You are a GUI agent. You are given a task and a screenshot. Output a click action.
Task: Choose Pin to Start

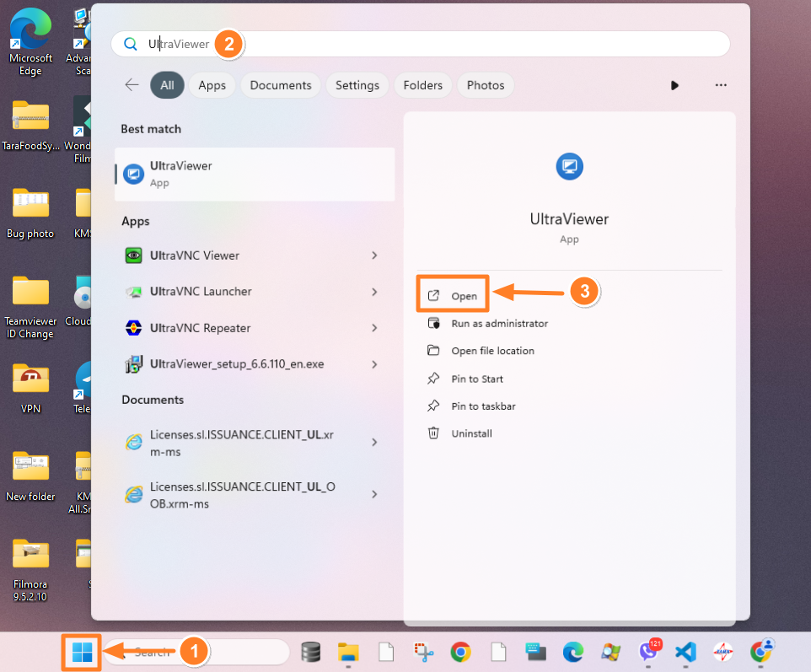(x=465, y=379)
